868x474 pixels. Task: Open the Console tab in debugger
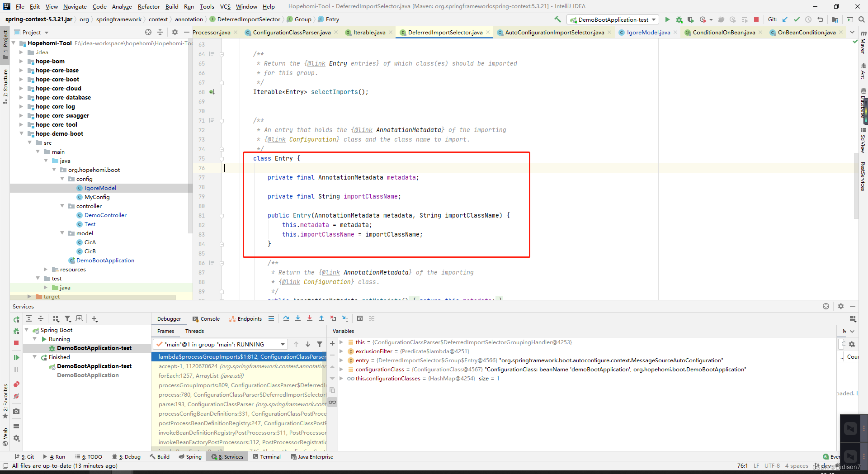pyautogui.click(x=206, y=319)
